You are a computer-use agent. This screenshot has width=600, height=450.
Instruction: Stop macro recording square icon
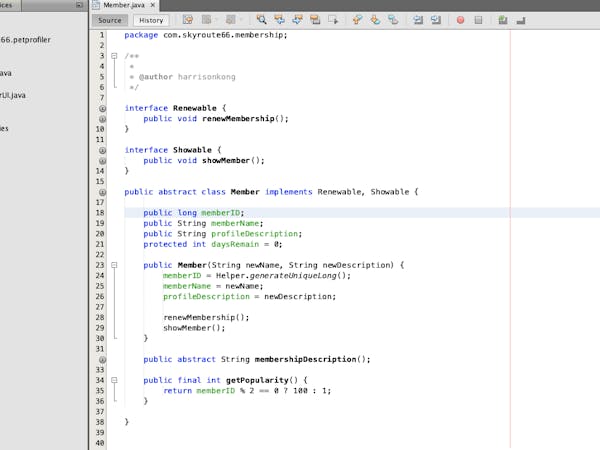click(478, 20)
